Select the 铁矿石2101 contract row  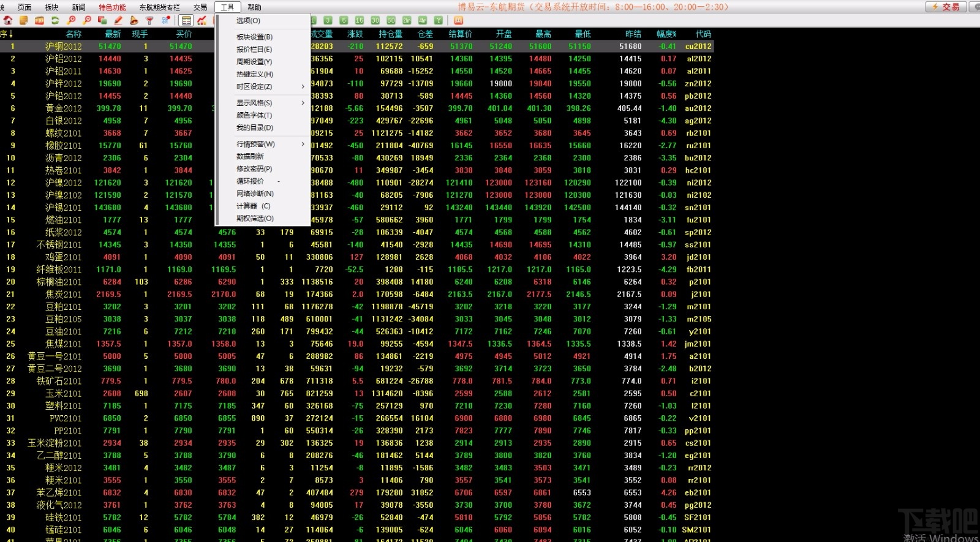pos(357,381)
